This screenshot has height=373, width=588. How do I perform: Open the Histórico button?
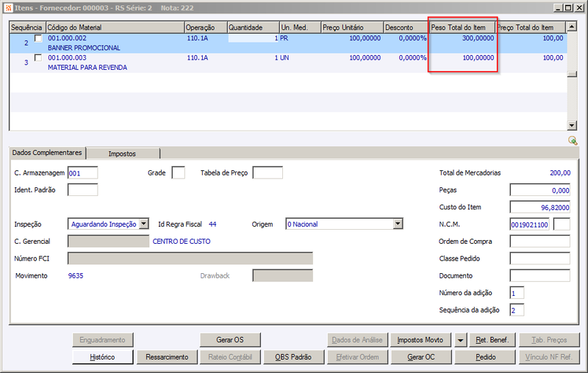[102, 358]
